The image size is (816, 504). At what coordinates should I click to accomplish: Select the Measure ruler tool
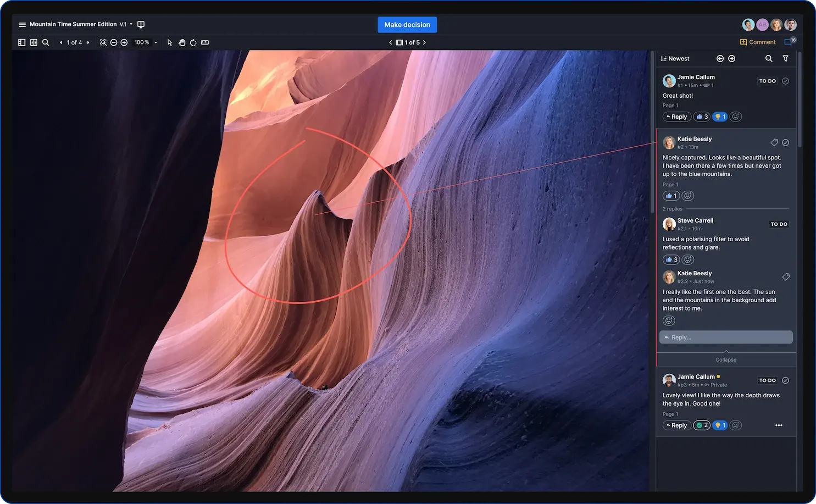(x=204, y=42)
